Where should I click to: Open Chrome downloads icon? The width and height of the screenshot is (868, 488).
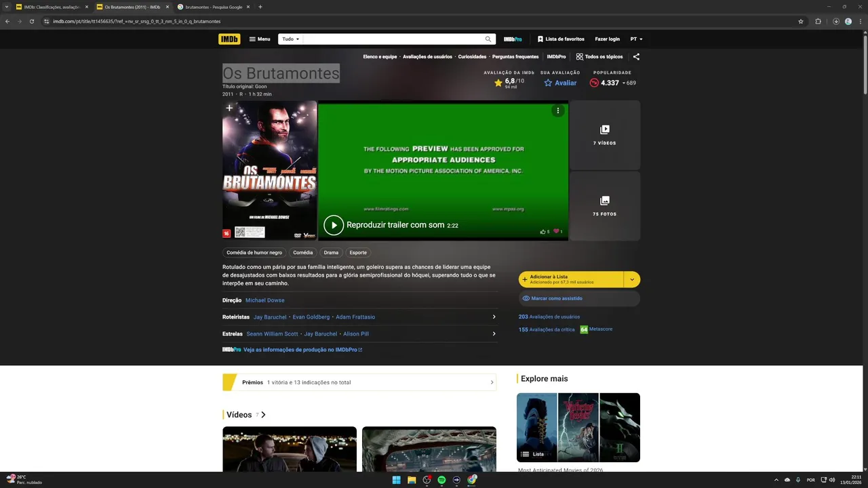pyautogui.click(x=836, y=21)
